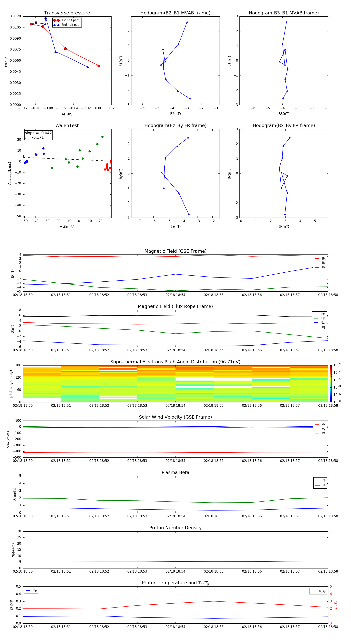Viewport: 351px width, 644px height.
Task: Click the '1st half path' legend entry
Action: tap(66, 20)
